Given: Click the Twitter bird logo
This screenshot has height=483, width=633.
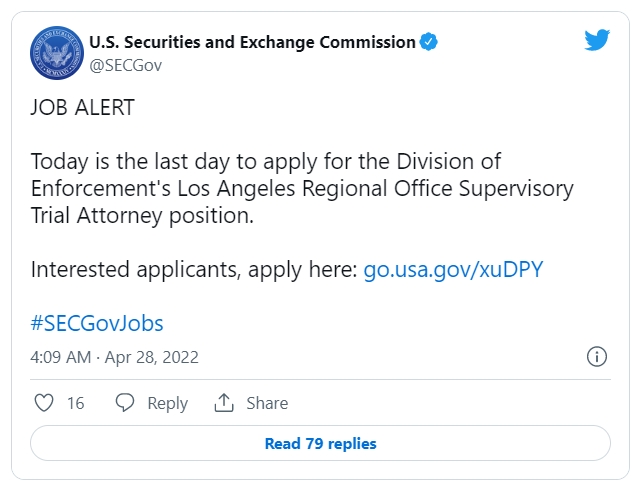Looking at the screenshot, I should [597, 40].
